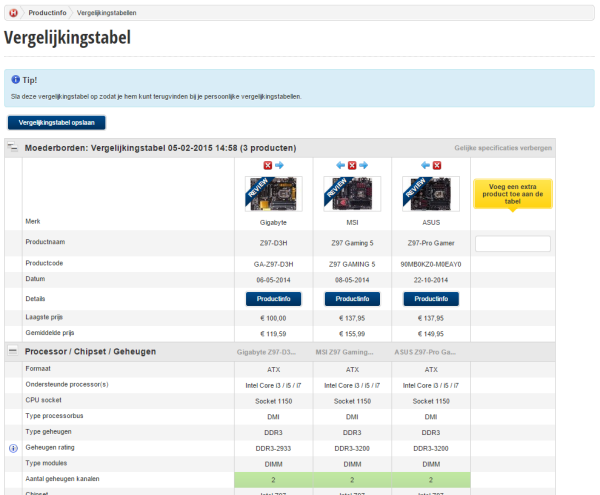Remove ASUS Z97-Pro Gamer with red X

437,165
